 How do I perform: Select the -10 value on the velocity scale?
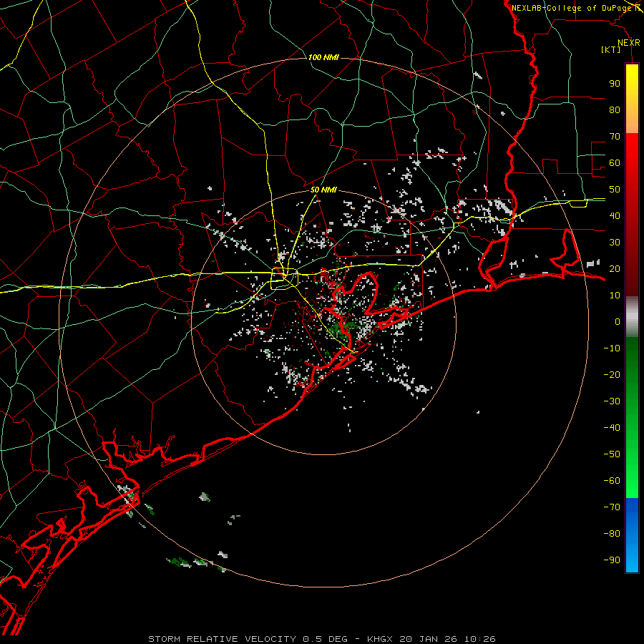pyautogui.click(x=612, y=348)
